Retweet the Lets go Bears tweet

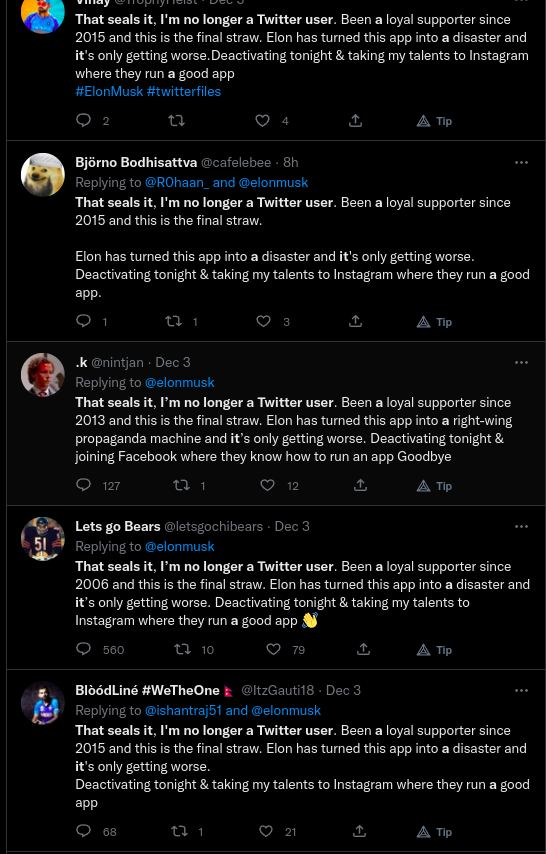(183, 649)
